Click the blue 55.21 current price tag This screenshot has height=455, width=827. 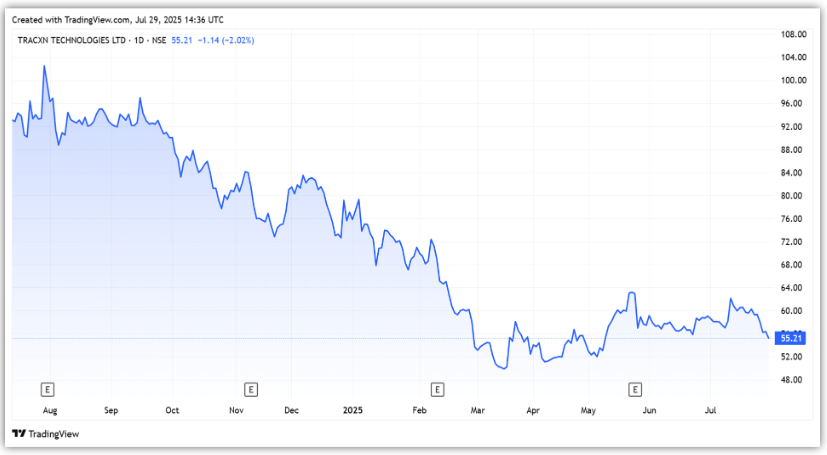pos(792,339)
